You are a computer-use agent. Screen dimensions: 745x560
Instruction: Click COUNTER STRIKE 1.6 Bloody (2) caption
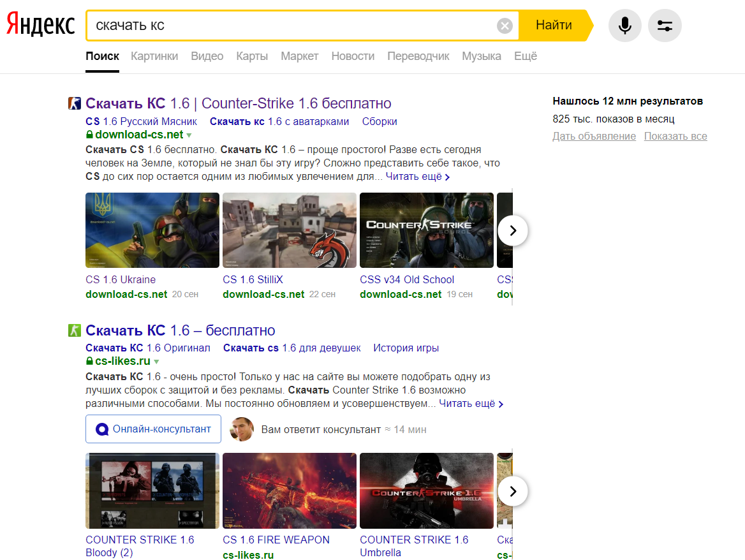coord(140,546)
